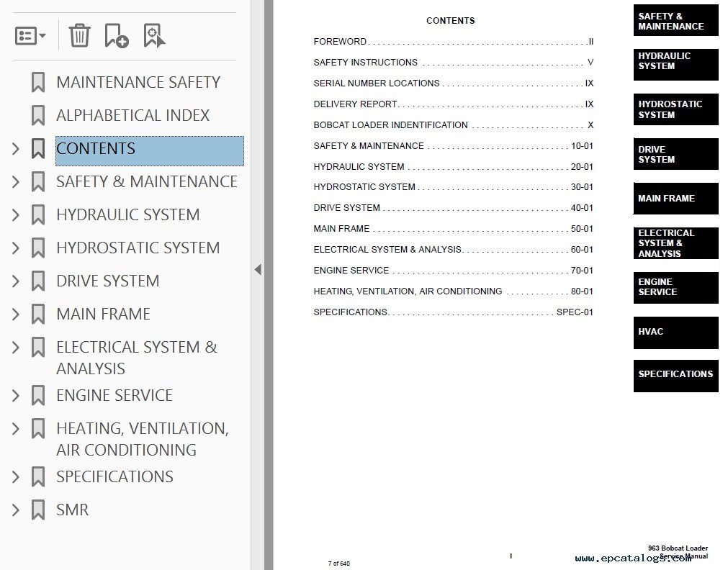
Task: Expand the ENGINE SERVICE bookmark node
Action: 16,396
